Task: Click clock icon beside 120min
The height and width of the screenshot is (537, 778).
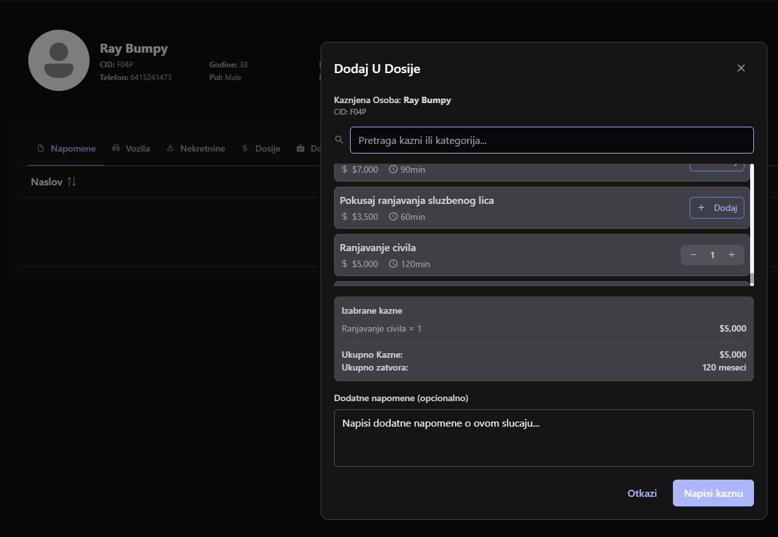Action: pos(393,264)
